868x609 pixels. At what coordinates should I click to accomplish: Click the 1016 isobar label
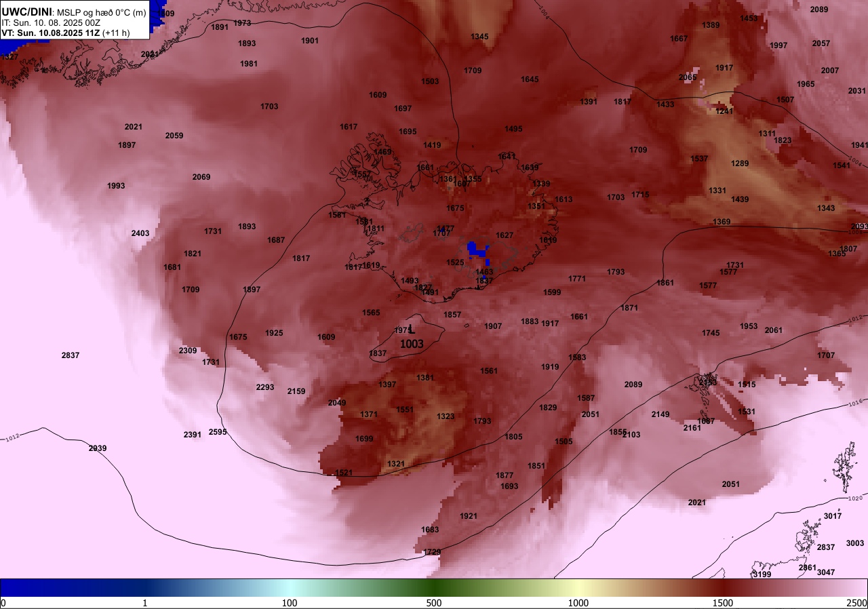(x=854, y=404)
